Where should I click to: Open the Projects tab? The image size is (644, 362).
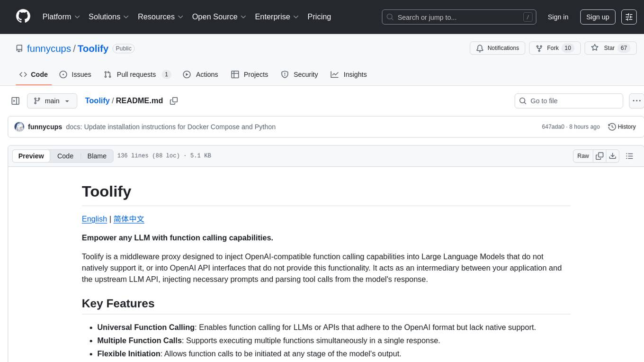tap(250, 74)
